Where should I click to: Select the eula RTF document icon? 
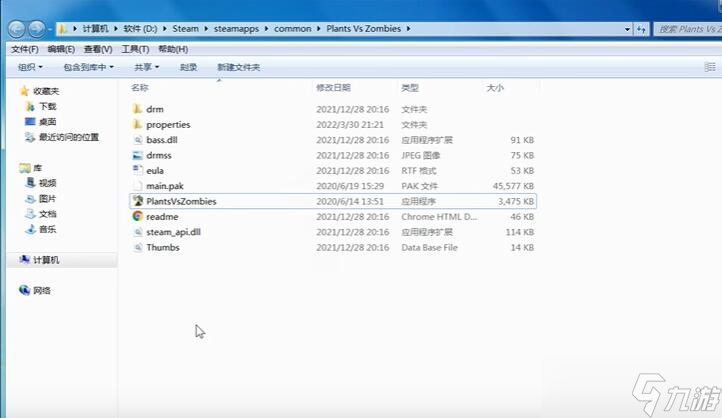(x=137, y=170)
